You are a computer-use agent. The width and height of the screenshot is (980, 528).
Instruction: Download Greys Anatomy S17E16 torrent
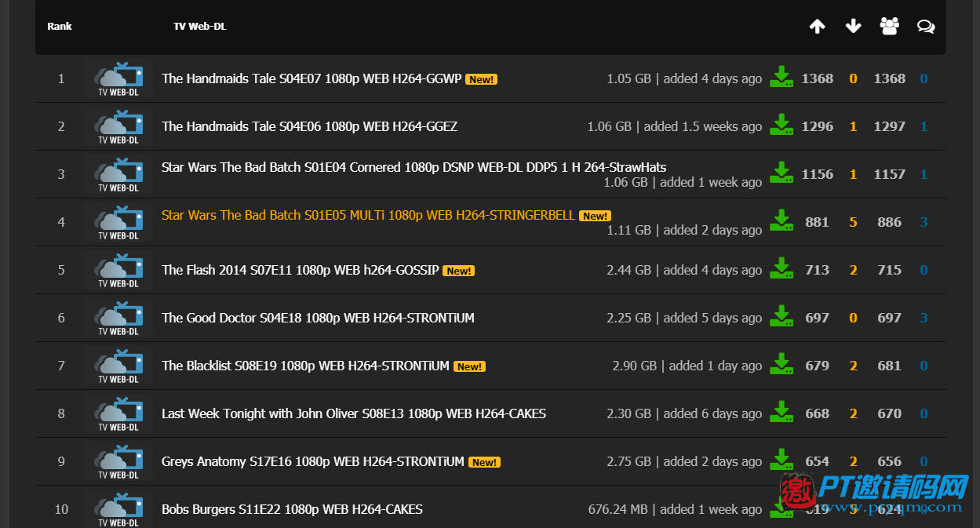point(781,460)
